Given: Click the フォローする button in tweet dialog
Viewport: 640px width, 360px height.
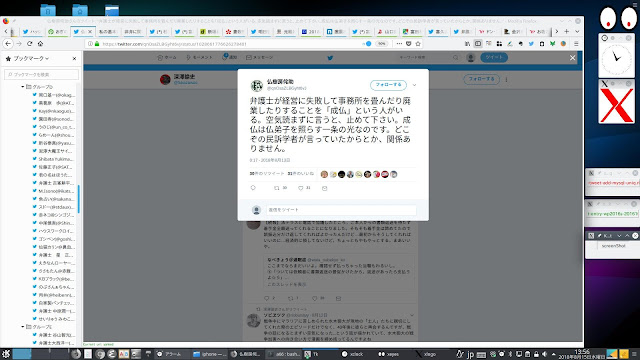Looking at the screenshot, I should [x=388, y=85].
